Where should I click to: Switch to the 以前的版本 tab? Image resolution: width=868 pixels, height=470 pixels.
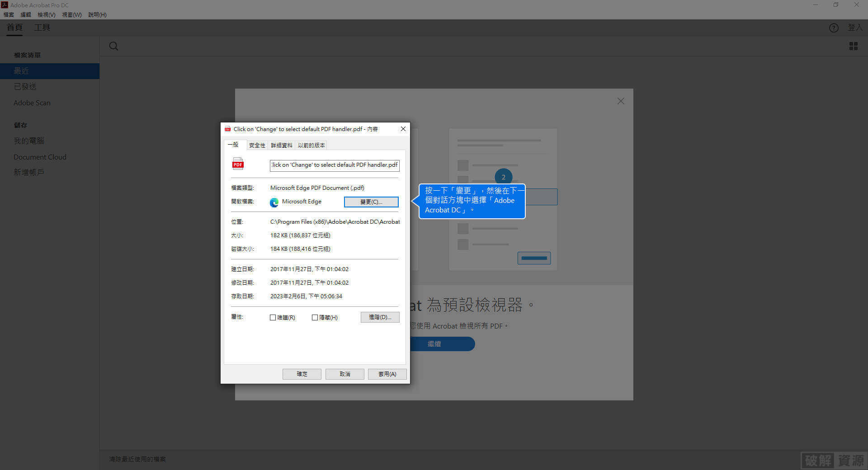tap(311, 145)
